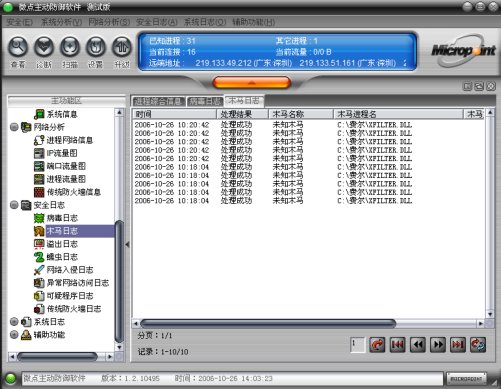Image resolution: width=501 pixels, height=389 pixels.
Task: Collapse the top panel with orange button
Action: click(252, 82)
